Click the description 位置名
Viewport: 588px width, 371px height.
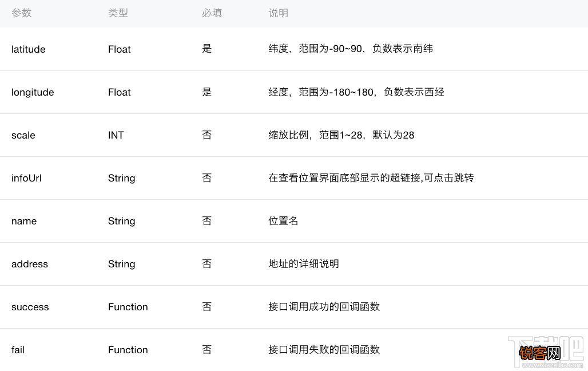coord(283,221)
